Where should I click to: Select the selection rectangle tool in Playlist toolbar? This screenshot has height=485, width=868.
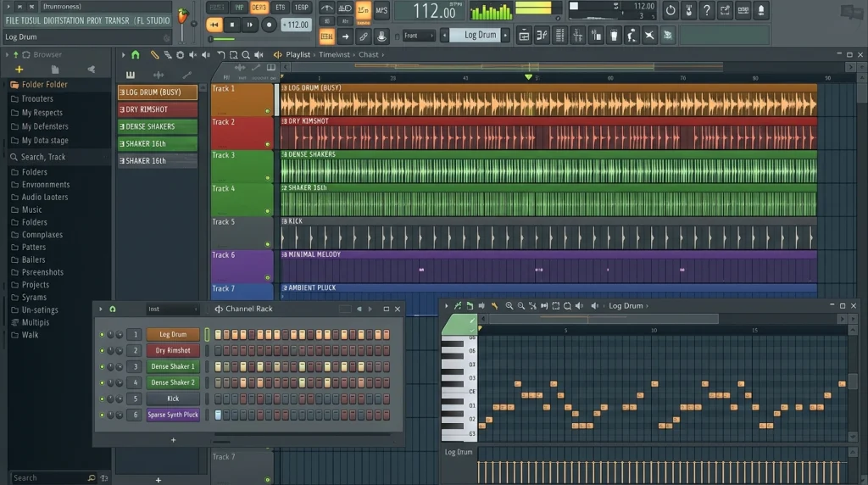coord(234,55)
